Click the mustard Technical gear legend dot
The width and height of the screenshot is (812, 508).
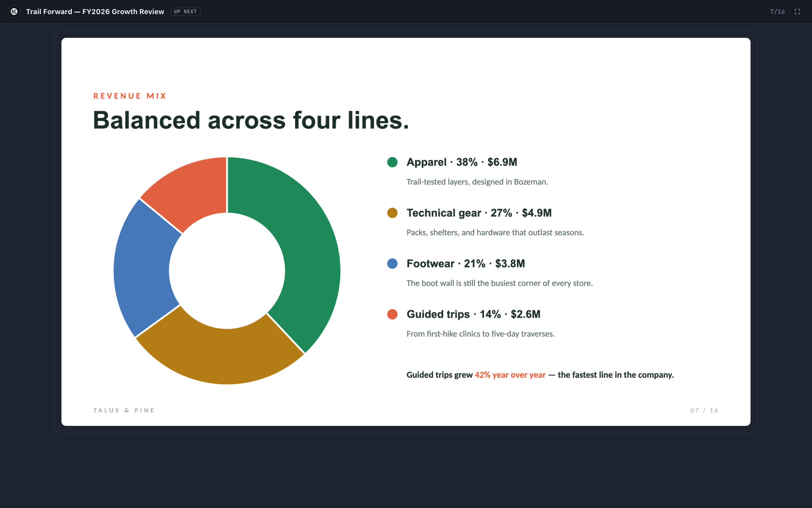392,213
